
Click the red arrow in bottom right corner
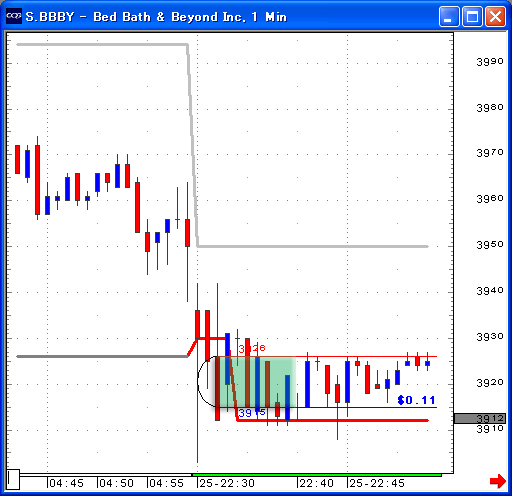(498, 481)
